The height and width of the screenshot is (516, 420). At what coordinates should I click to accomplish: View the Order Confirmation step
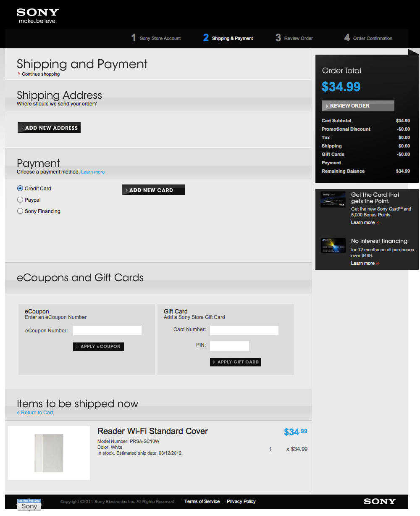coord(368,38)
